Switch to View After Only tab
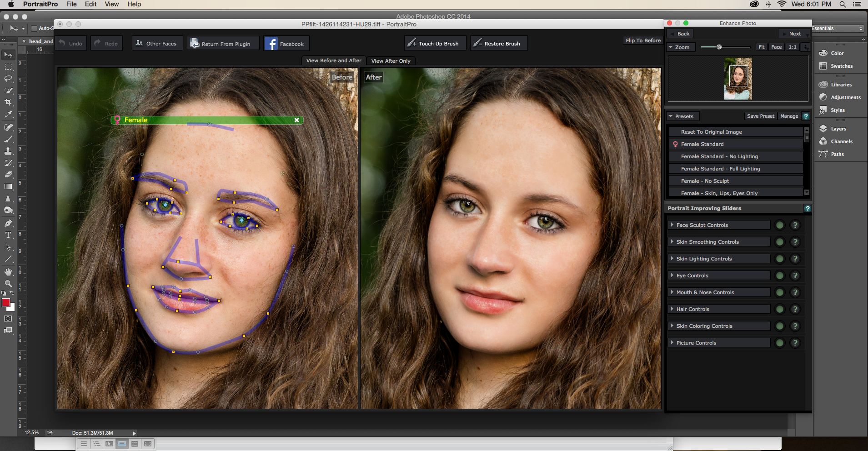The height and width of the screenshot is (451, 868). pos(391,61)
